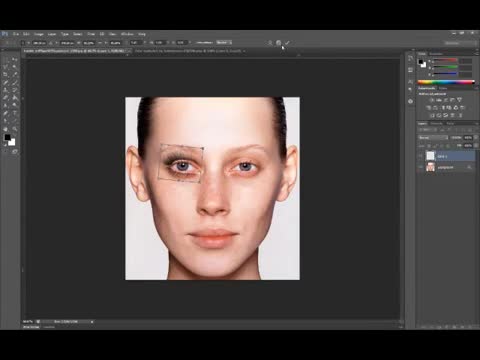Open the Fill slider arrow
Image resolution: width=480 pixels, height=360 pixels.
476,146
